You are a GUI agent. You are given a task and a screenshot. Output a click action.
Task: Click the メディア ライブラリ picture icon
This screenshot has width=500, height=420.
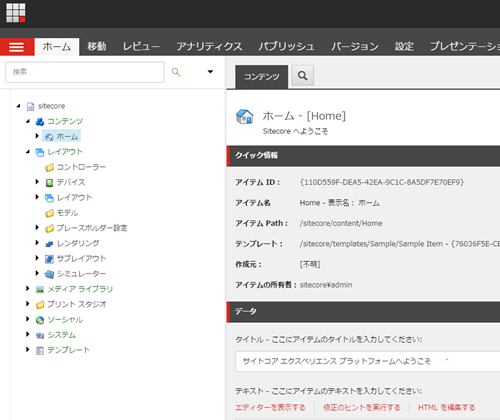(x=40, y=289)
